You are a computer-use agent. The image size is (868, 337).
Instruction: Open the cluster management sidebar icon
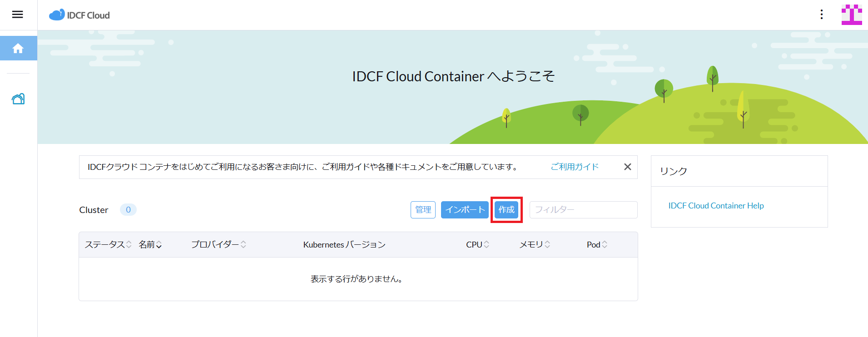(x=18, y=99)
